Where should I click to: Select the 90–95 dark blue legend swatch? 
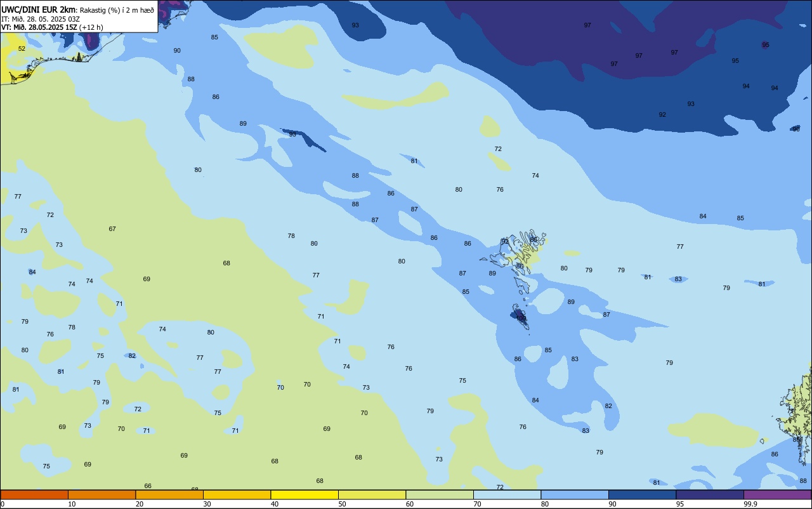point(642,494)
